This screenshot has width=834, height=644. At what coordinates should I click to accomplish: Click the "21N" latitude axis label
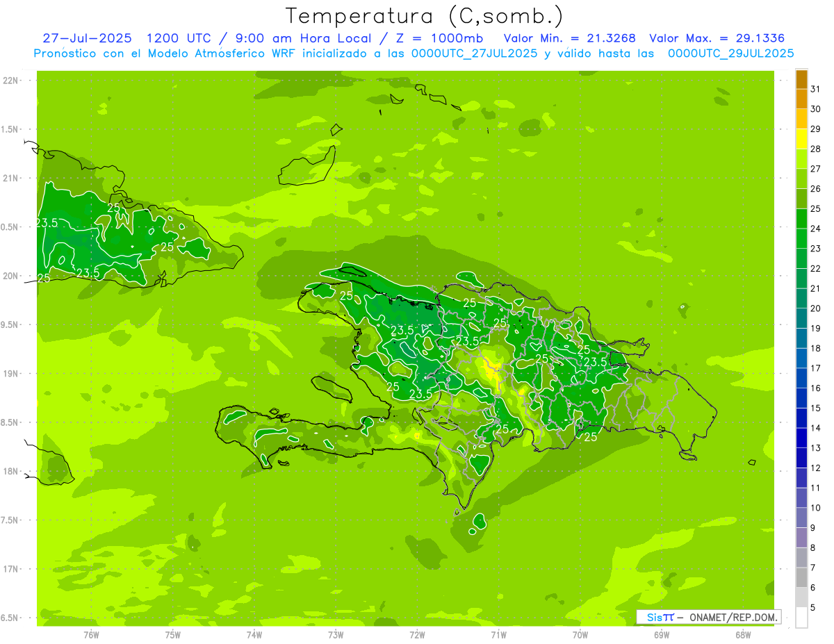11,178
